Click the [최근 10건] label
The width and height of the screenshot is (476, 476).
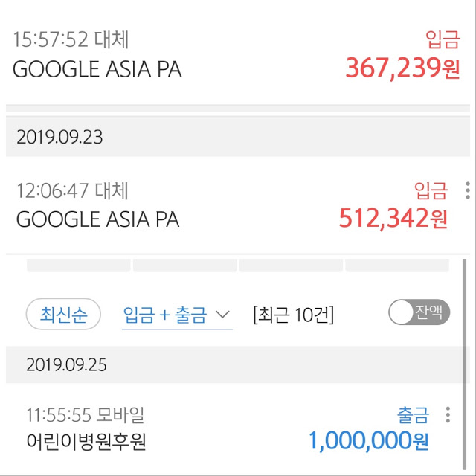(x=293, y=315)
